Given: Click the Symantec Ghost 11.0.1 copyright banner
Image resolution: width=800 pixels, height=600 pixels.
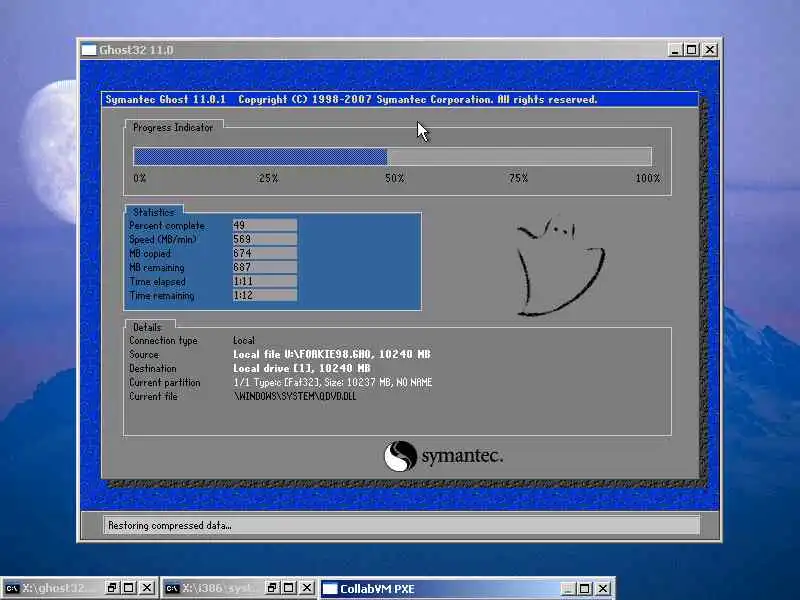Looking at the screenshot, I should point(400,99).
